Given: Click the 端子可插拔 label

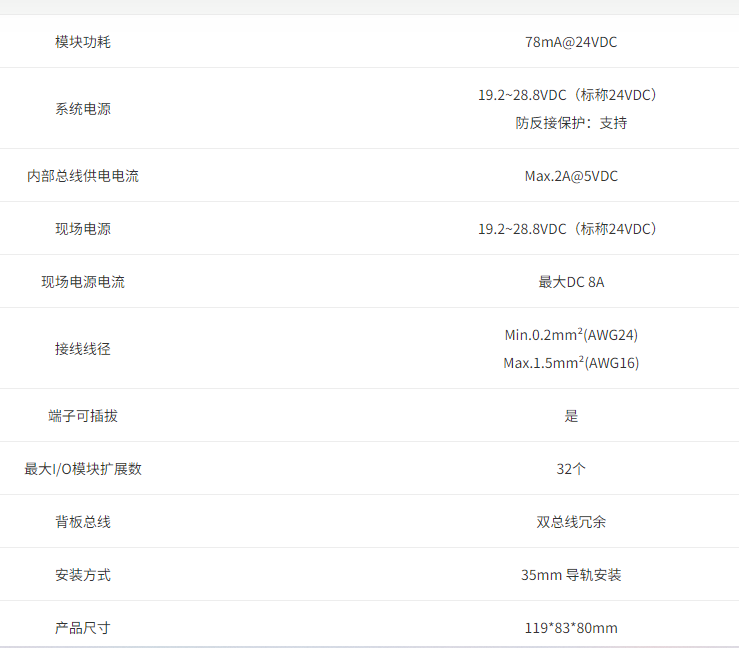Looking at the screenshot, I should pyautogui.click(x=83, y=416).
